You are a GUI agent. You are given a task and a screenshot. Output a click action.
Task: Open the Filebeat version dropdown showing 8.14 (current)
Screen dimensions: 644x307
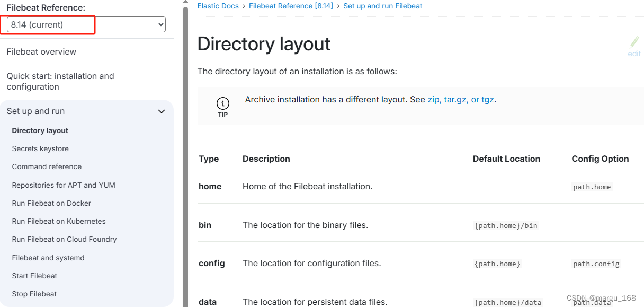(86, 24)
